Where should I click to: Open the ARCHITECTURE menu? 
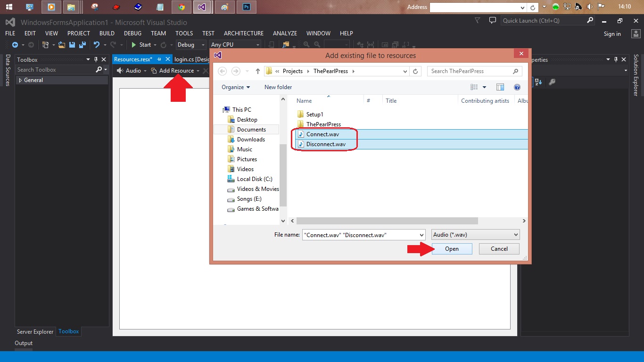click(x=244, y=33)
